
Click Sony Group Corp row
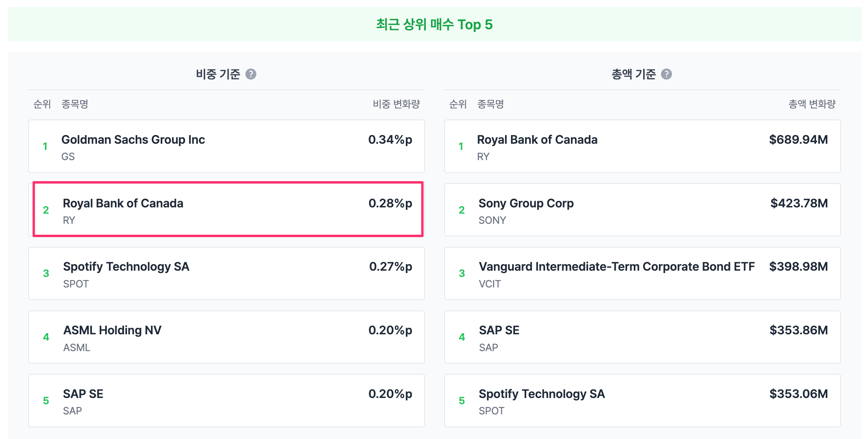[x=642, y=210]
